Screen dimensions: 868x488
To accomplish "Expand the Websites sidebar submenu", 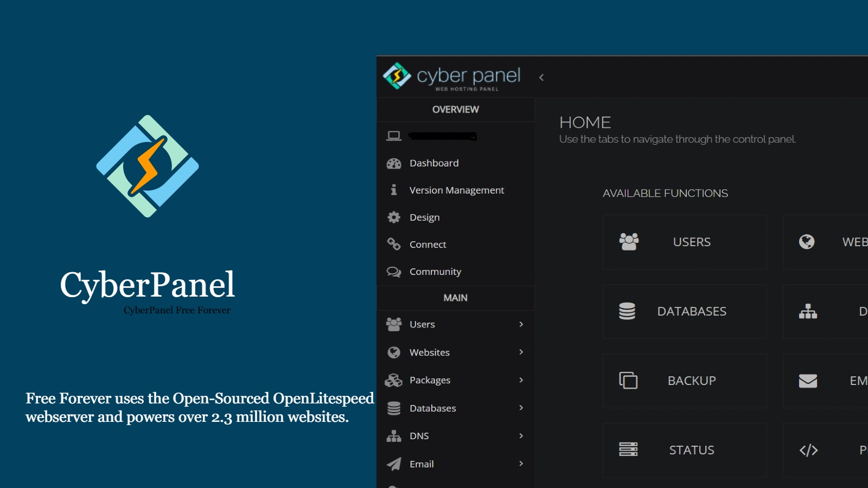I will pyautogui.click(x=521, y=352).
